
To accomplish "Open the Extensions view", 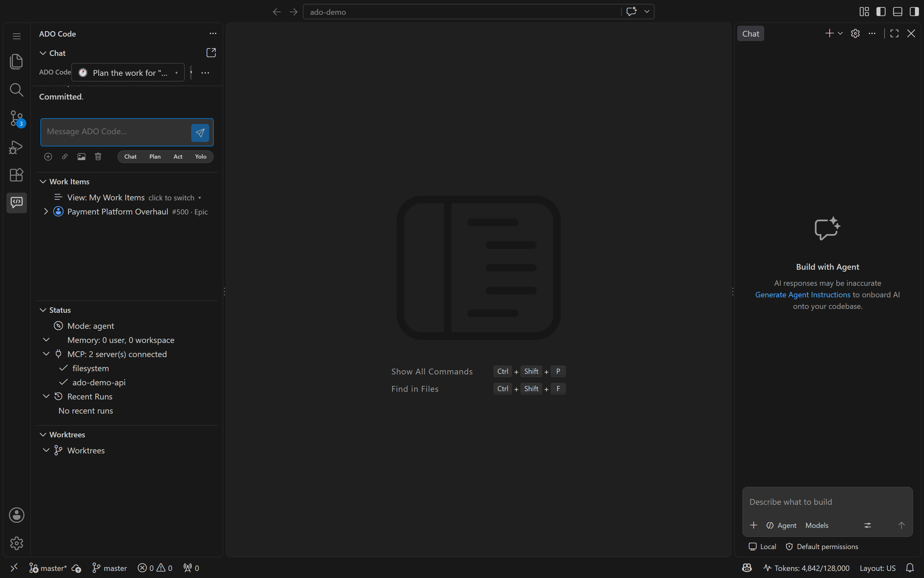I will (x=16, y=175).
